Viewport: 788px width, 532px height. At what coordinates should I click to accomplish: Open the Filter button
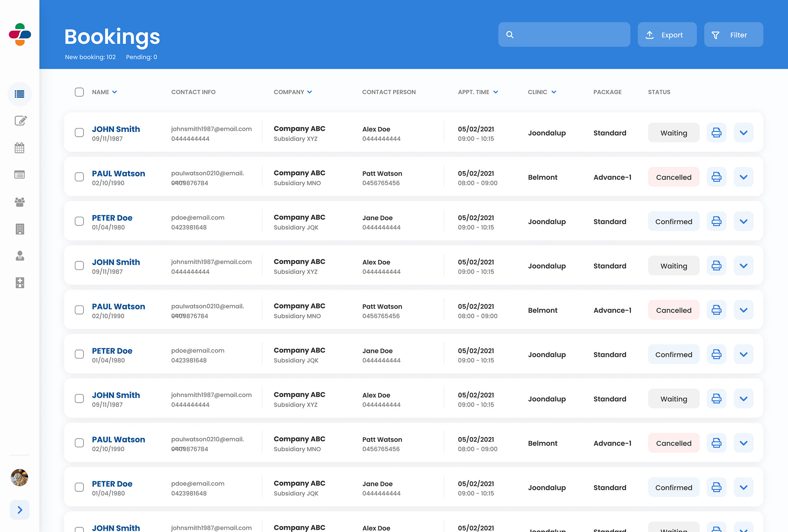[x=733, y=35]
